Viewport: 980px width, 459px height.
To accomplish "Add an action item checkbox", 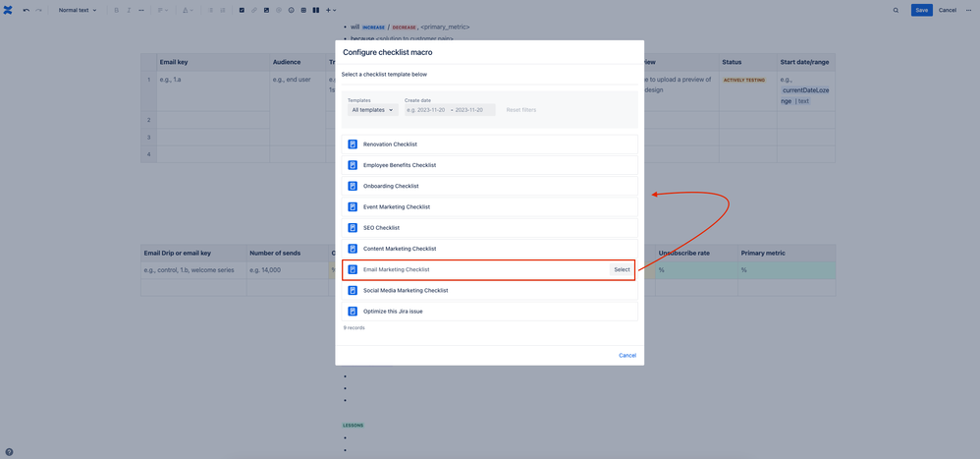I will click(242, 10).
